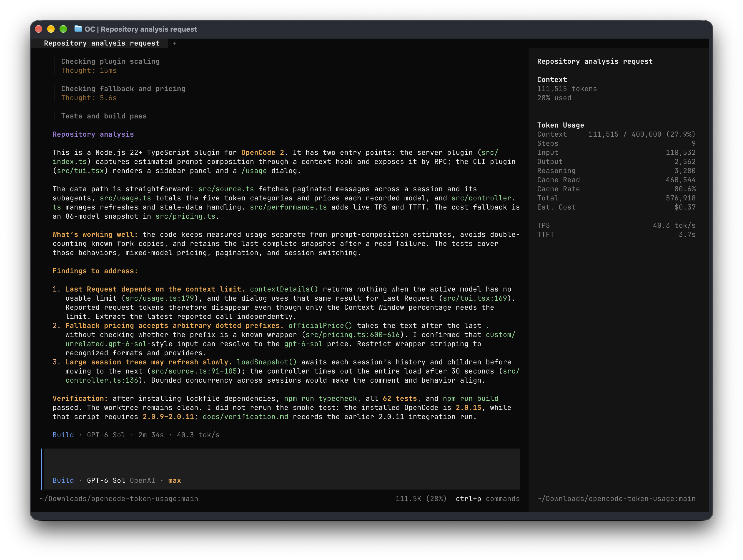743x560 pixels.
Task: Click the "npm run typecheck" command text
Action: click(321, 398)
